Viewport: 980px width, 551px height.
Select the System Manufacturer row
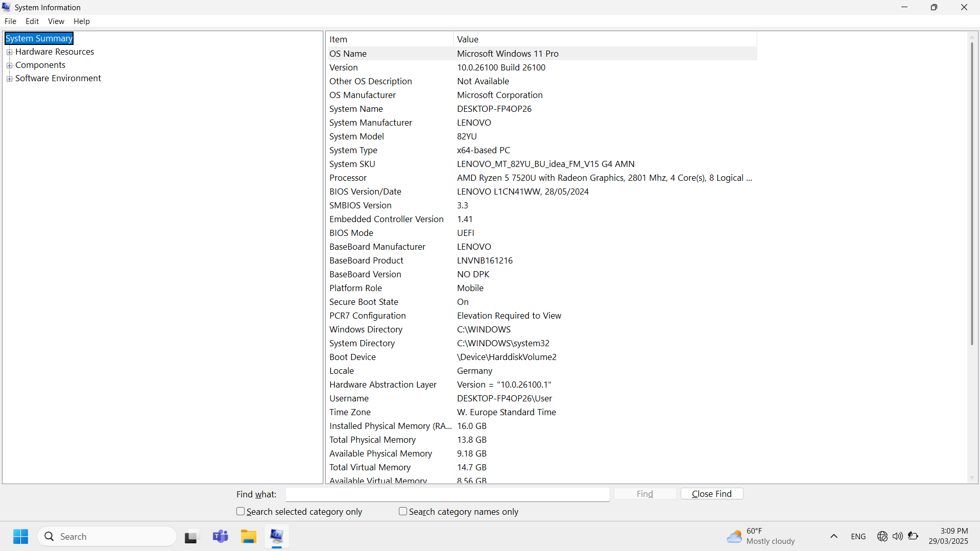[542, 123]
